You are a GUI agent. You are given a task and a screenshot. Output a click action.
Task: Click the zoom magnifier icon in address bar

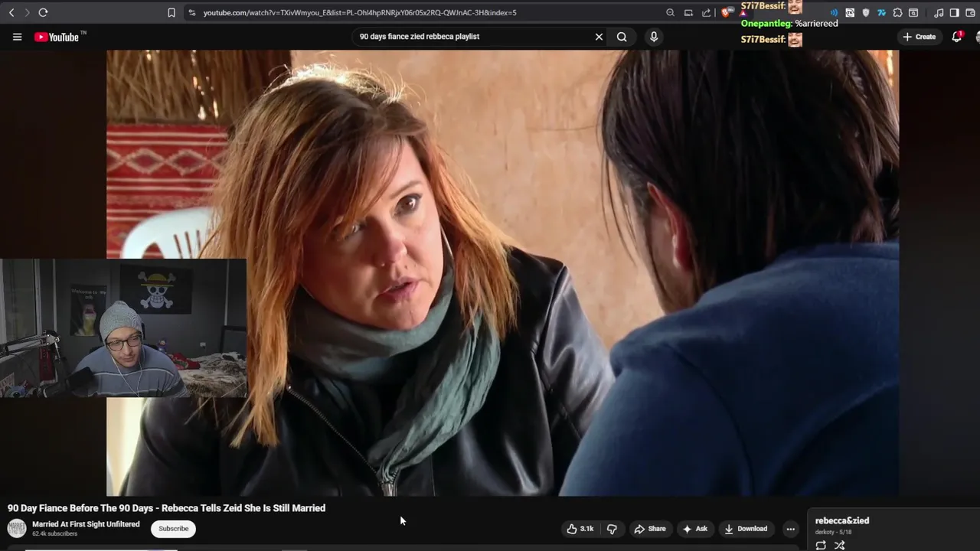pos(670,12)
